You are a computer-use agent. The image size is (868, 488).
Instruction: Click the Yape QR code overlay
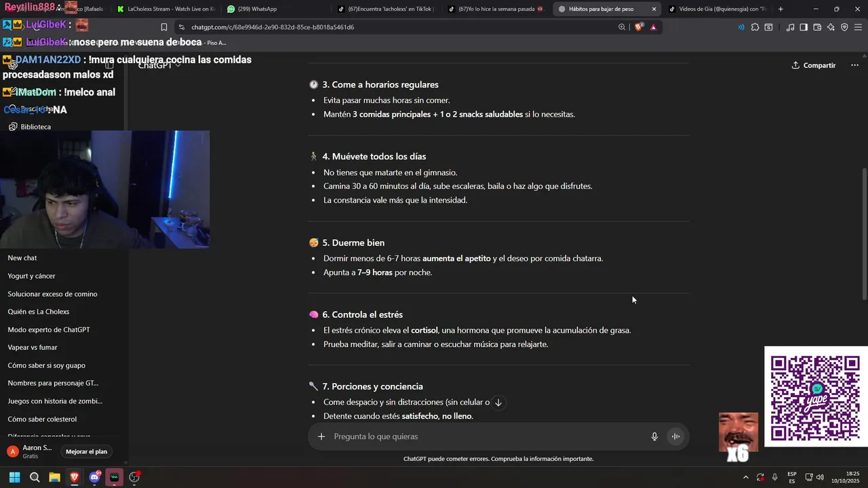816,396
